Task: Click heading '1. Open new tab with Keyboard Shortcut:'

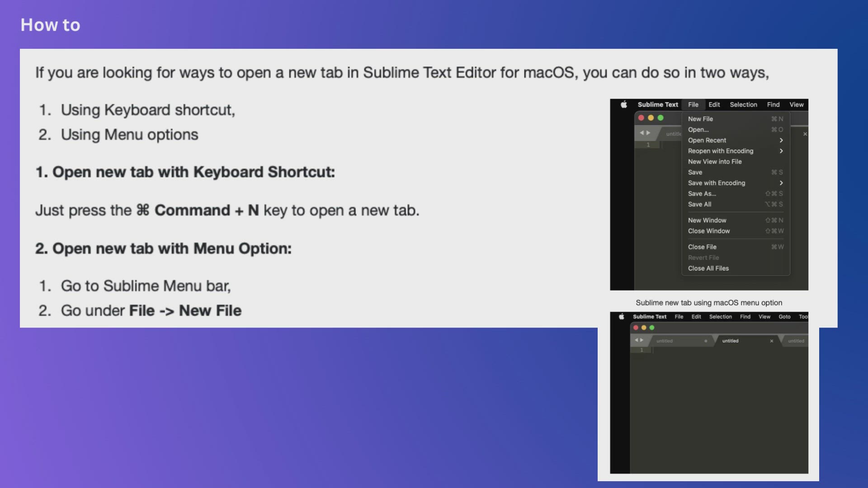Action: pyautogui.click(x=185, y=172)
